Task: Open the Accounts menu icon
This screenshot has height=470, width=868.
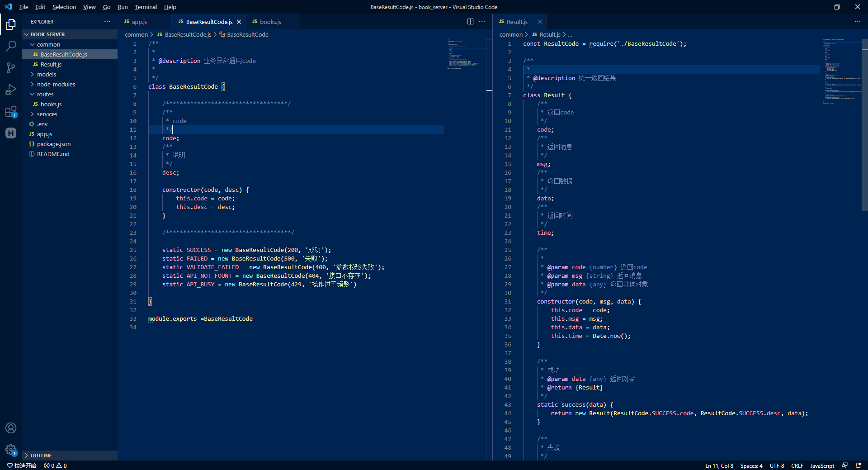Action: [11, 428]
